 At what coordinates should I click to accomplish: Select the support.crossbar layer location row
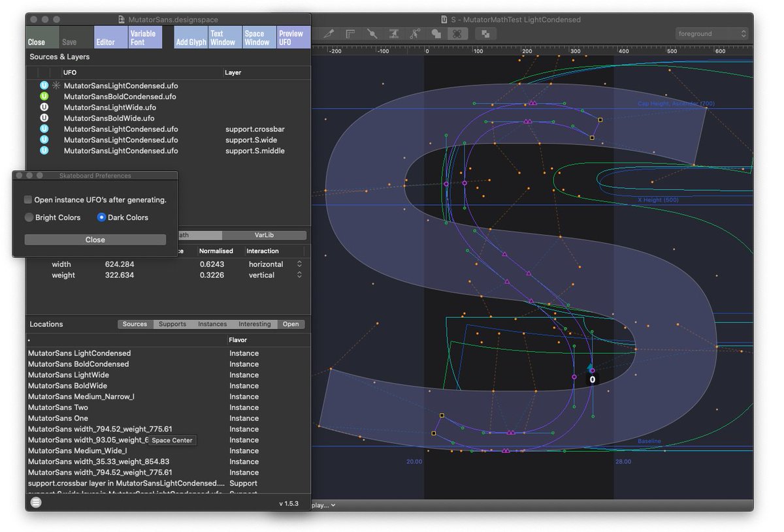pyautogui.click(x=168, y=484)
